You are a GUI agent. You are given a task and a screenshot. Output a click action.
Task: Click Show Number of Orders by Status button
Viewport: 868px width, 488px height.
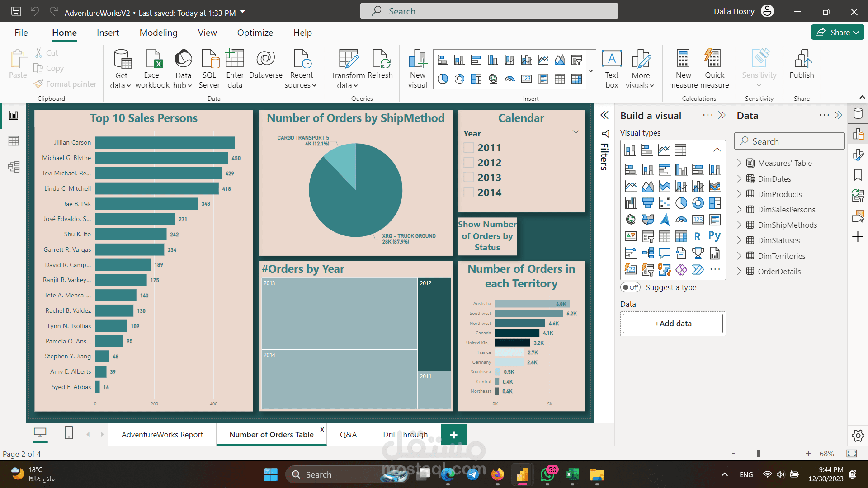[x=487, y=236]
